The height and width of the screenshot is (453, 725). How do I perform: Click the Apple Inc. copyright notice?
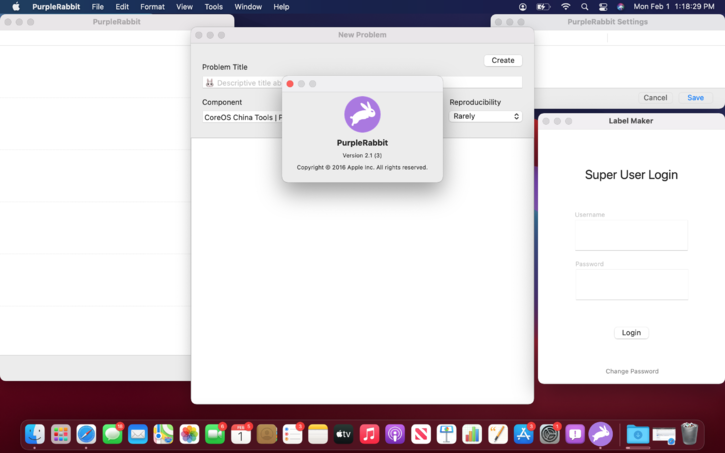point(362,167)
